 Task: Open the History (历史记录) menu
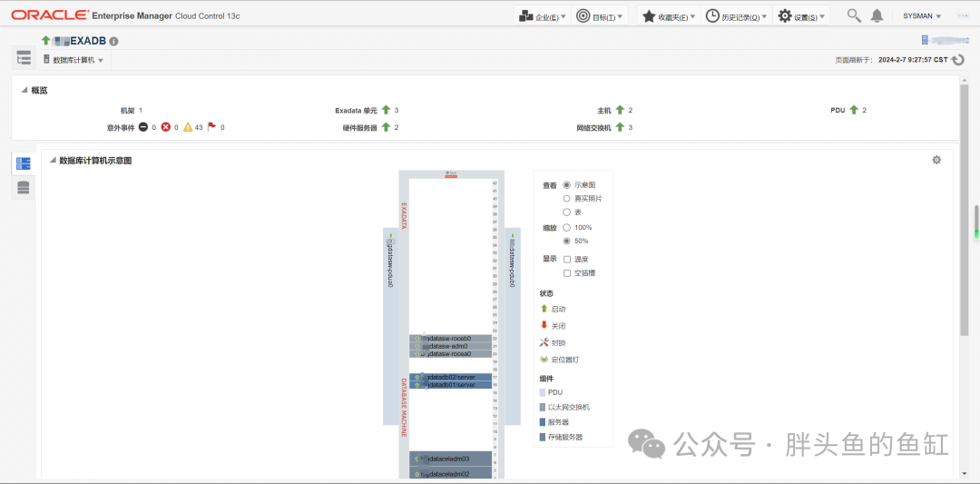(737, 16)
